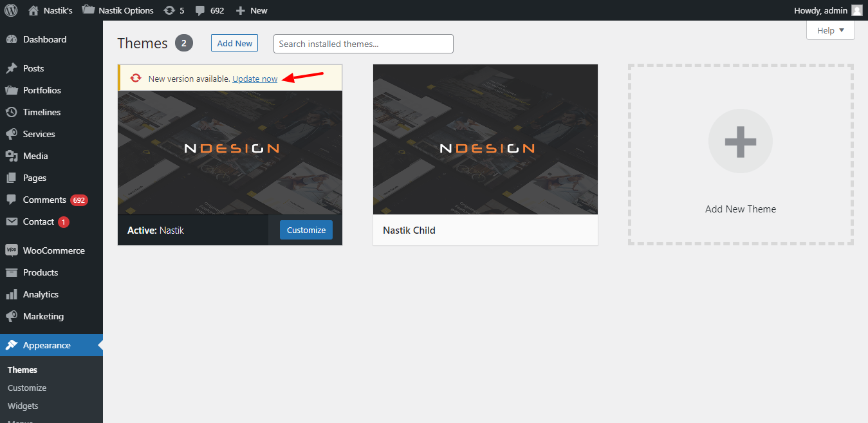The height and width of the screenshot is (423, 868).
Task: Open the Marketing megaphone icon
Action: tap(13, 315)
